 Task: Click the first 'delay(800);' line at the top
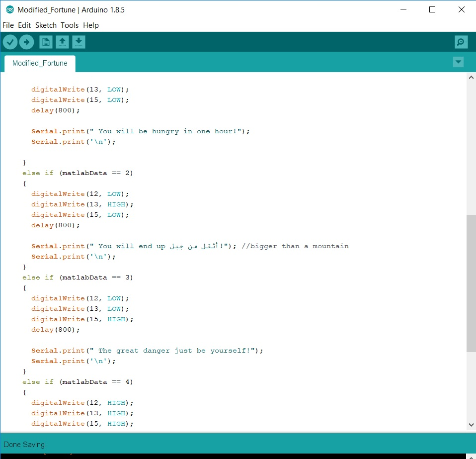click(56, 110)
